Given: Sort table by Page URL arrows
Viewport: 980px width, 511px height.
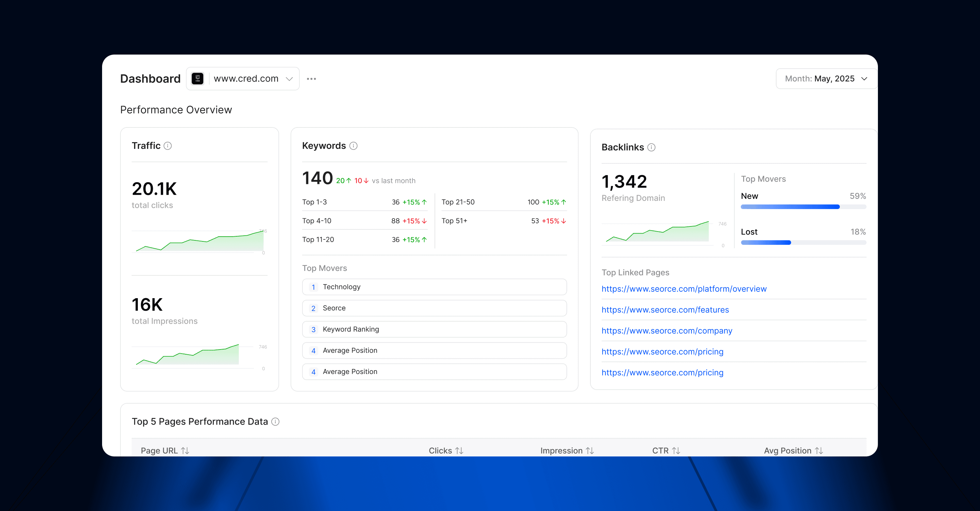Looking at the screenshot, I should click(185, 450).
